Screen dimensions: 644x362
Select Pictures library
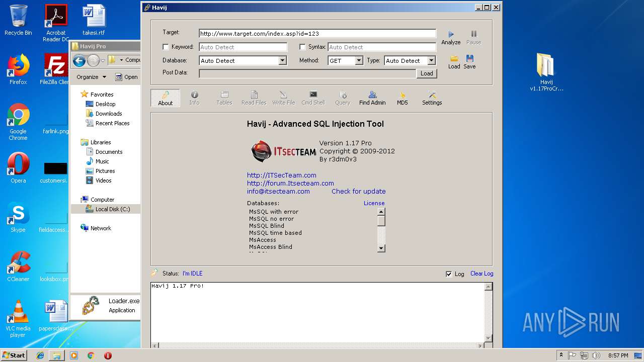pos(105,170)
